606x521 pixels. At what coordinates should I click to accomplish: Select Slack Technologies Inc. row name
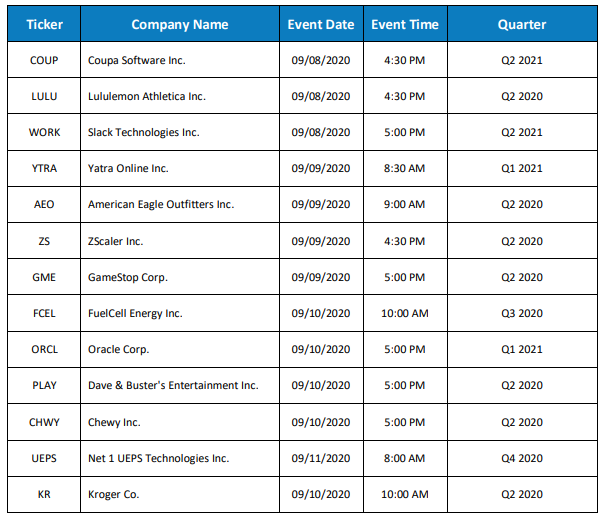180,132
